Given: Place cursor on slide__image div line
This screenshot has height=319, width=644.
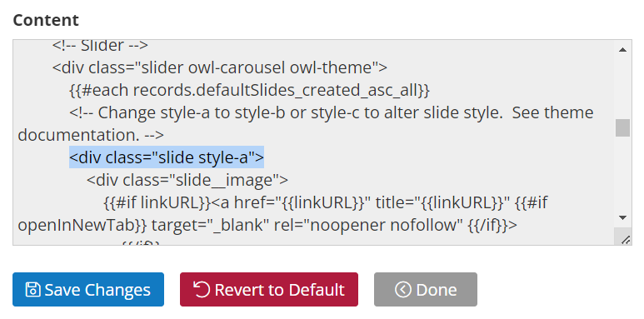Looking at the screenshot, I should tap(187, 180).
